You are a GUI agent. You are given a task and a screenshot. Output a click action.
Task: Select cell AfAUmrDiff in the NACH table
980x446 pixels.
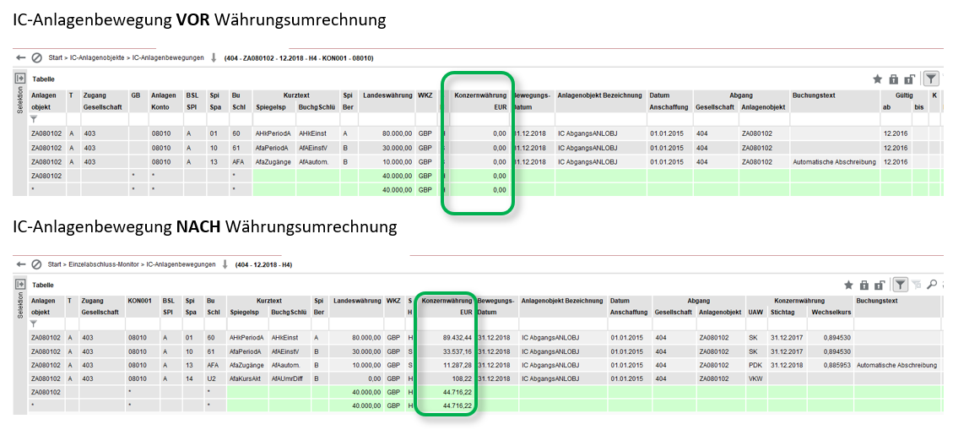290,379
